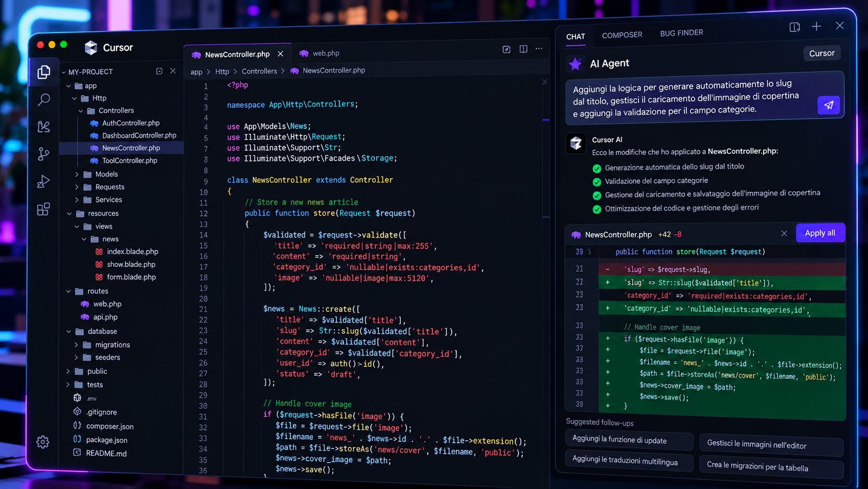The image size is (868, 489).
Task: Expand the migrations folder
Action: pyautogui.click(x=76, y=345)
